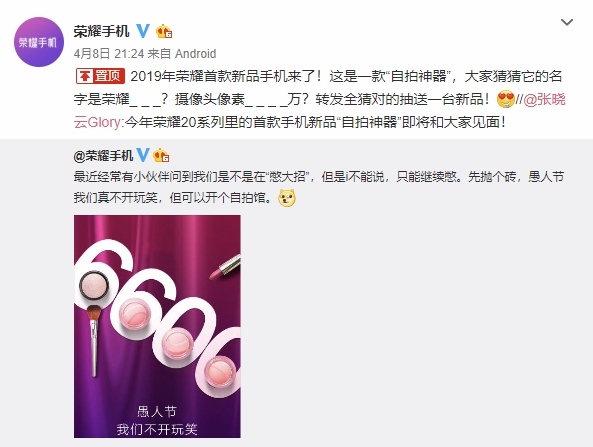Click the lipstick in the poster image

(225, 267)
